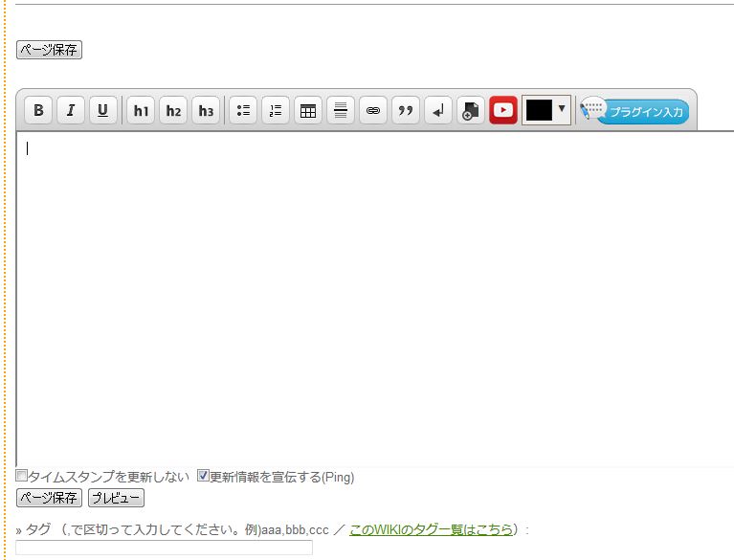The height and width of the screenshot is (560, 734).
Task: Embed a YouTube video
Action: click(x=503, y=110)
